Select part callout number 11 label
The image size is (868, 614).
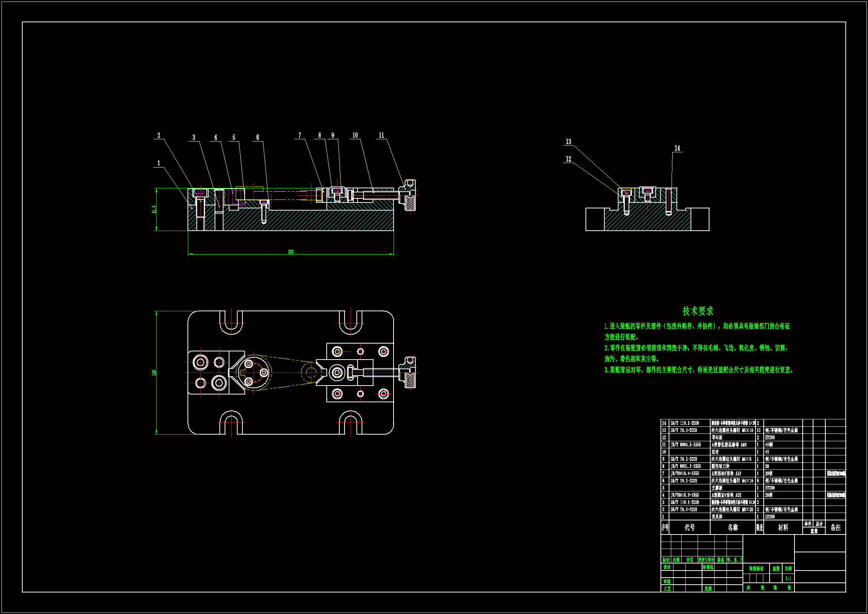click(381, 136)
